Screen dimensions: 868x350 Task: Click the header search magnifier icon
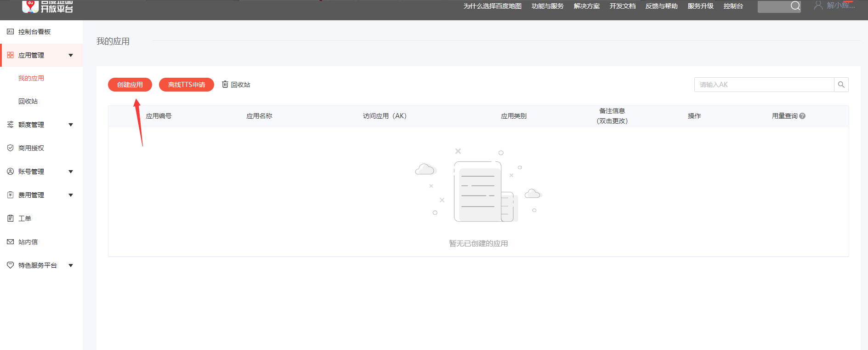[795, 6]
